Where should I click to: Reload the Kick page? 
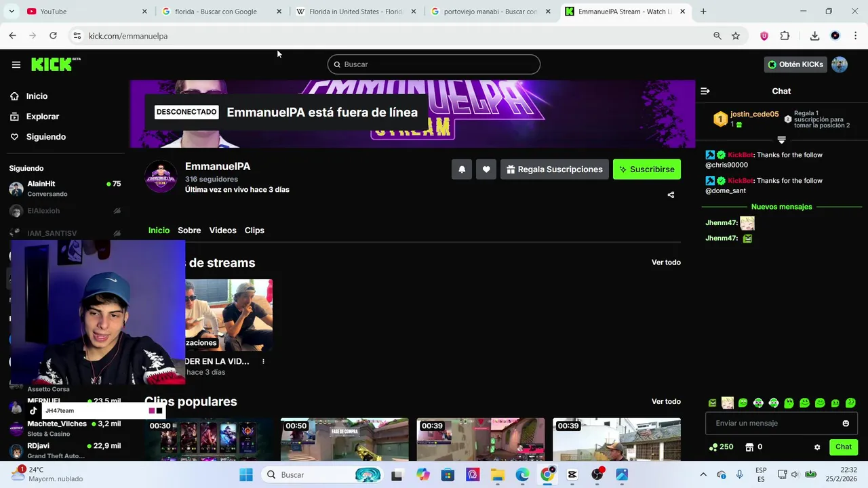[53, 36]
